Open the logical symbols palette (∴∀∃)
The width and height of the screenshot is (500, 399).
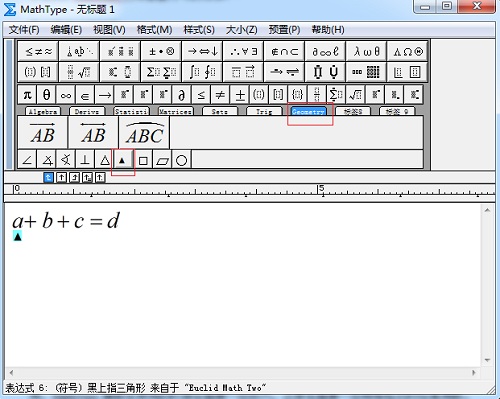pyautogui.click(x=243, y=51)
